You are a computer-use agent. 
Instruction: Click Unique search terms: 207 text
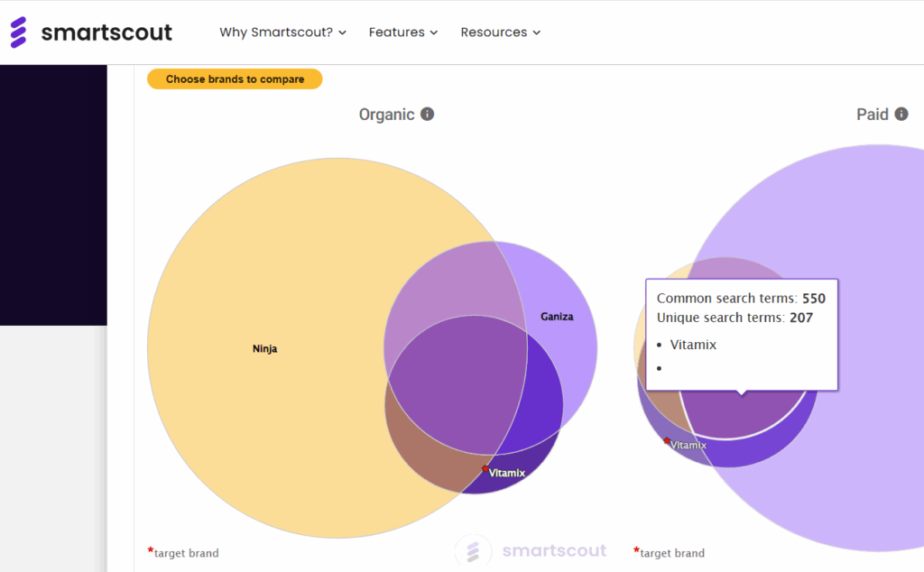click(x=735, y=318)
